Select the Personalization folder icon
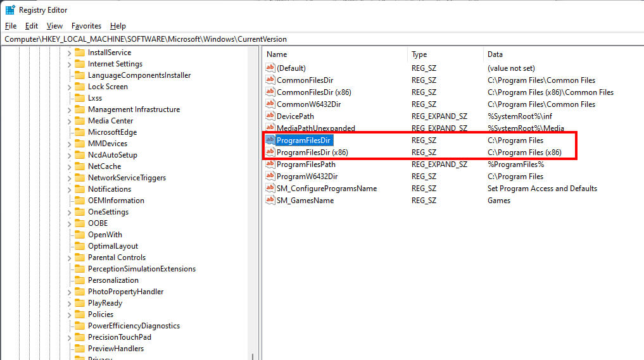The width and height of the screenshot is (644, 360). point(80,280)
